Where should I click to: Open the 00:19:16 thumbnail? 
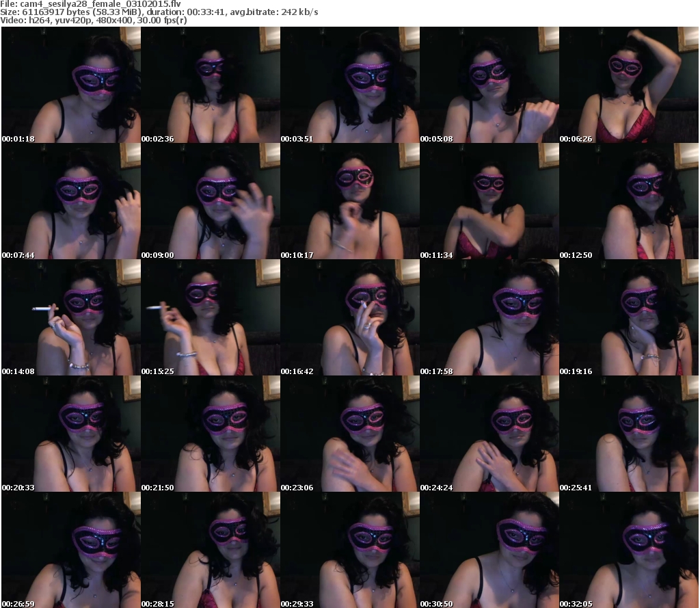pos(629,317)
